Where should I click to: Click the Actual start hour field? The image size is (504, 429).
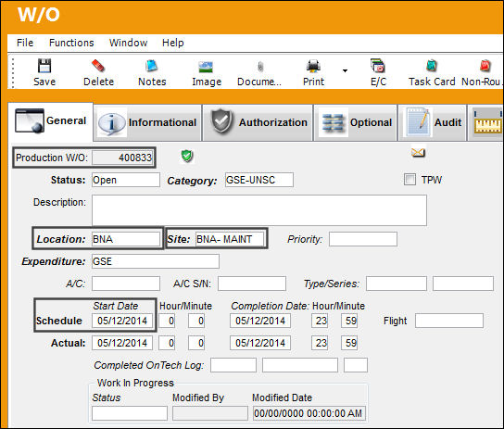coord(167,343)
